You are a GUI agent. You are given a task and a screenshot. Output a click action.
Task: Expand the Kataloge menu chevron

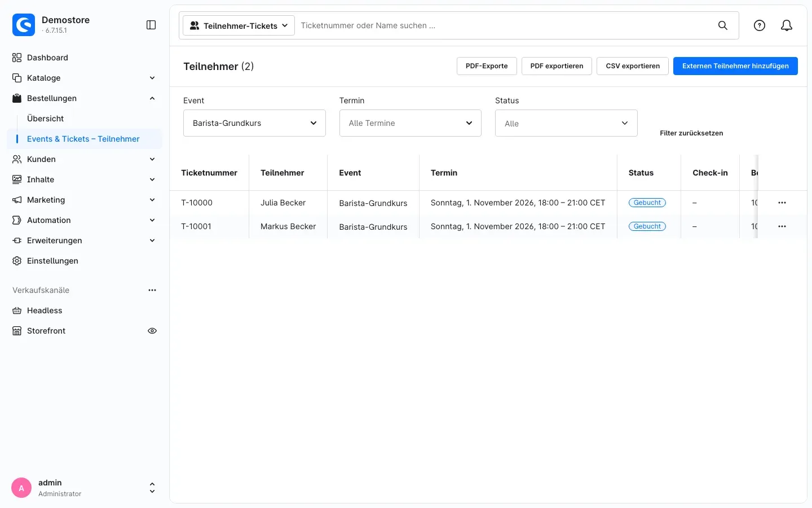coord(152,78)
